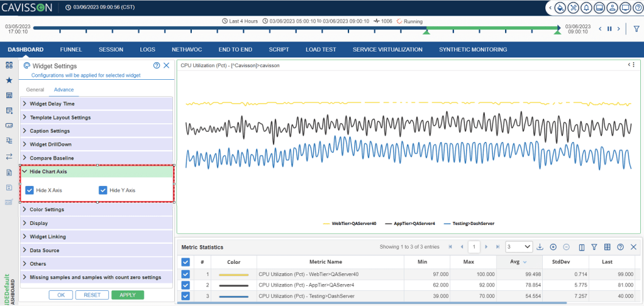Click page number input field showing 1
This screenshot has width=644, height=306.
click(x=474, y=247)
